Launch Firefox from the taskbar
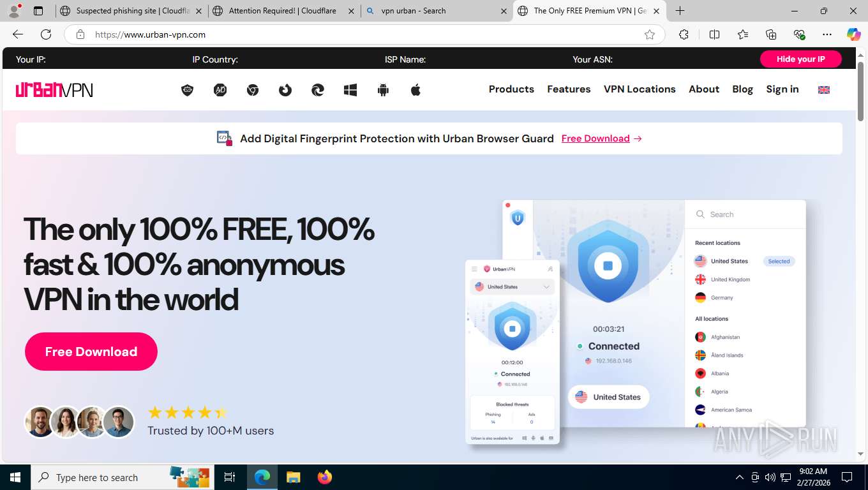Screen dimensions: 868x490 point(325,477)
